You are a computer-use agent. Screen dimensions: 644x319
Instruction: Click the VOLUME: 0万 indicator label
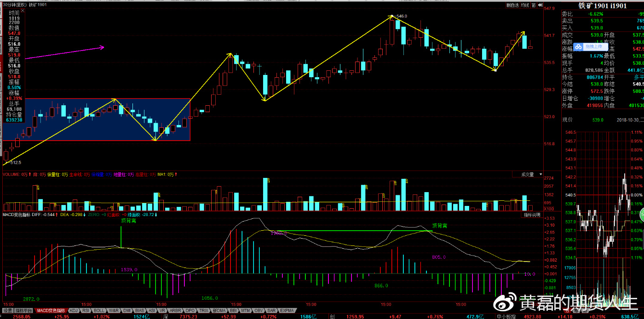15,175
